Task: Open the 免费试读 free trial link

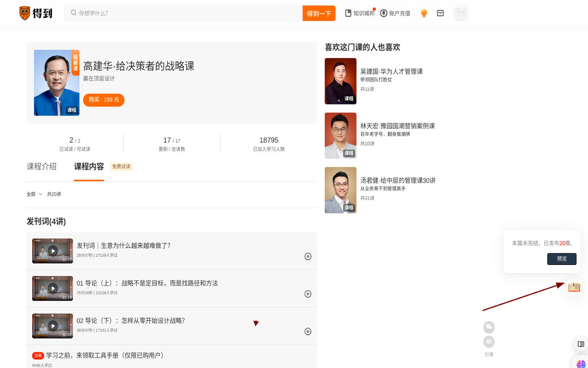Action: click(x=121, y=167)
